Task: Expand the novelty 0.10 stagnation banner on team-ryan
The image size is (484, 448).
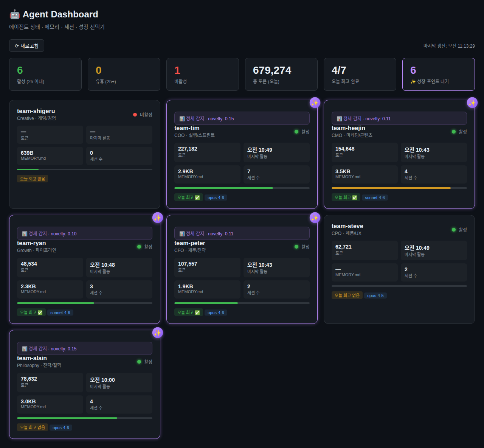Action: tap(84, 233)
